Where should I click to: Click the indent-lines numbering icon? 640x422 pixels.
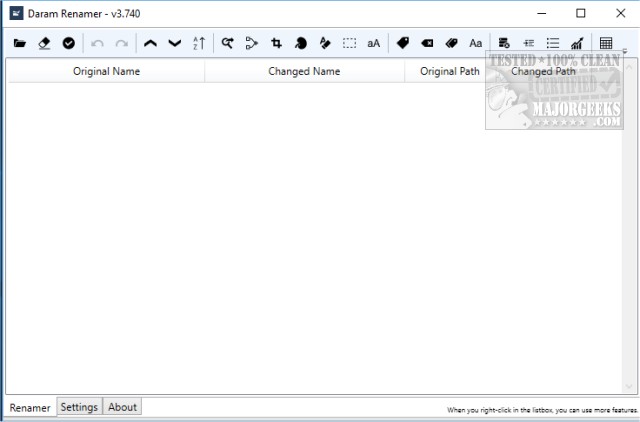pos(529,43)
